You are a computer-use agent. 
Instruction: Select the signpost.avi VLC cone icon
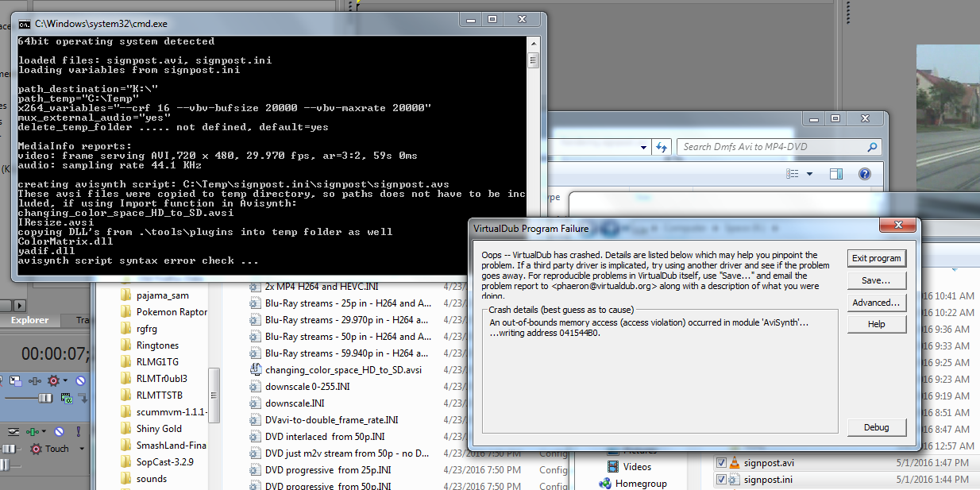735,463
